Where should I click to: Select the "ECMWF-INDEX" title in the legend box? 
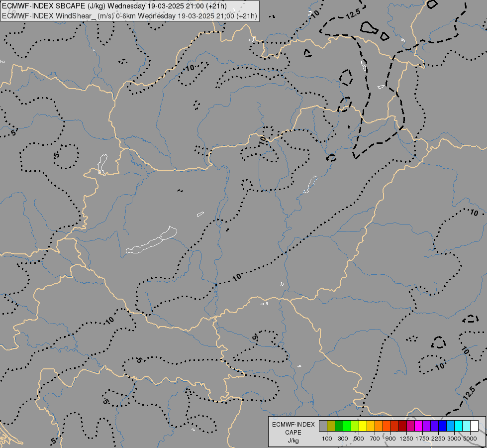[x=293, y=425]
